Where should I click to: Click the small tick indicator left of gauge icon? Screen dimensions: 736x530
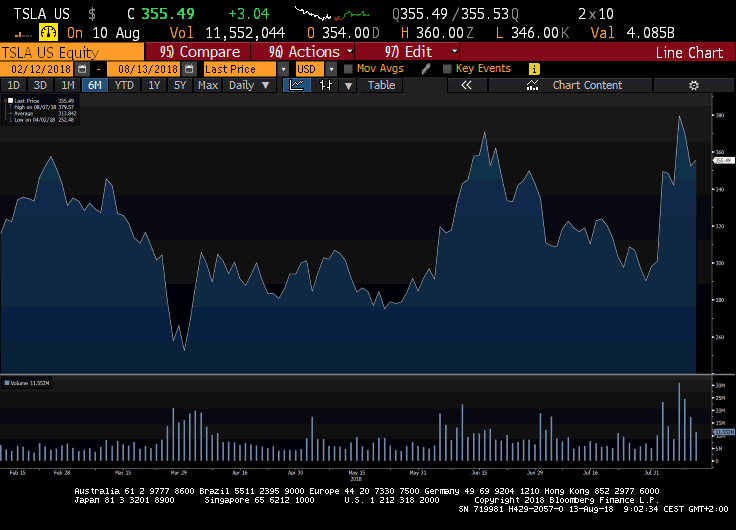click(x=23, y=34)
